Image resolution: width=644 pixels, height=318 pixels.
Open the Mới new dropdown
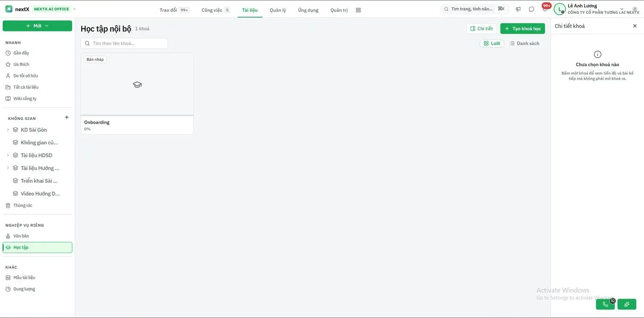coord(37,26)
